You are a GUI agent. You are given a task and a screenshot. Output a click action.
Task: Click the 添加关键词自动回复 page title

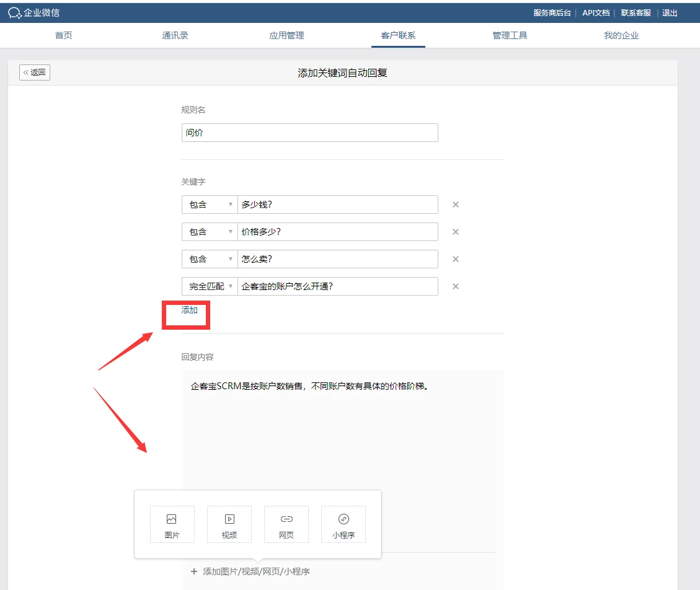click(x=342, y=73)
